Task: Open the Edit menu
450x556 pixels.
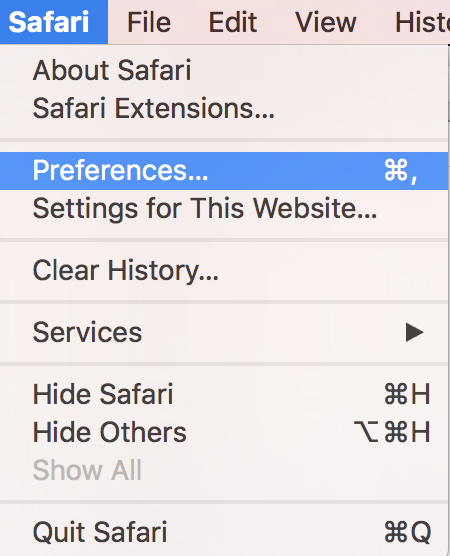Action: 233,22
